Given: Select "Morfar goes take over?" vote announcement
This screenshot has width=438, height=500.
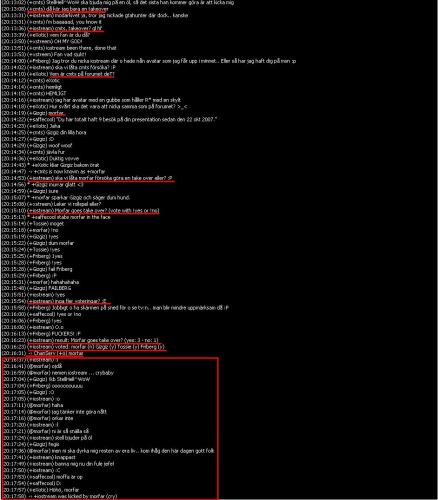Looking at the screenshot, I should [80, 211].
